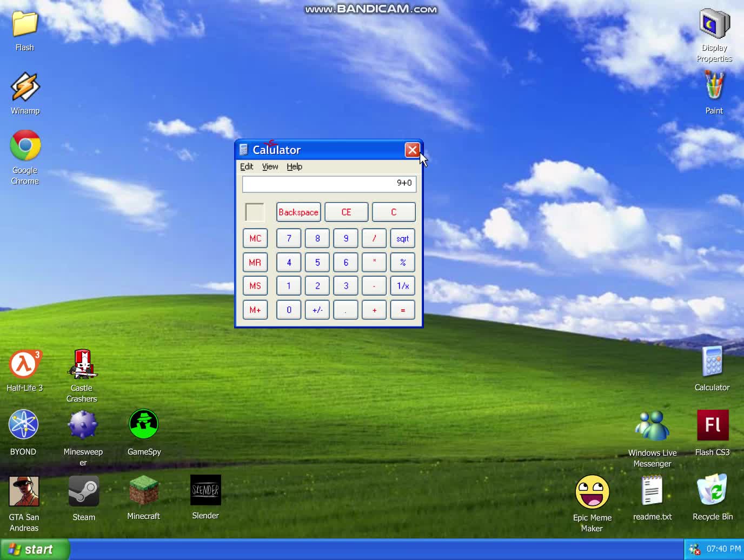744x560 pixels.
Task: Launch Steam from the desktop
Action: click(x=84, y=491)
